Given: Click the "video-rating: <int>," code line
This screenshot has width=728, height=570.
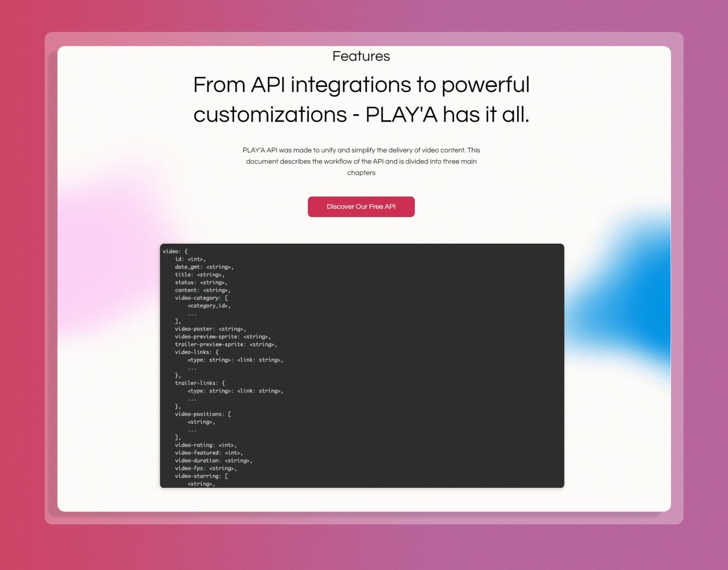Looking at the screenshot, I should (x=206, y=445).
